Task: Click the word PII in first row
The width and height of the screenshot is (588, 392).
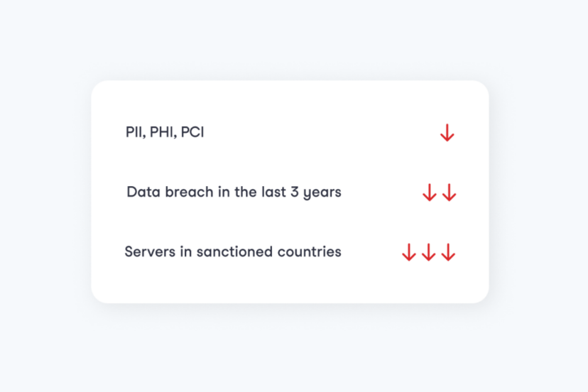Action: click(x=136, y=132)
